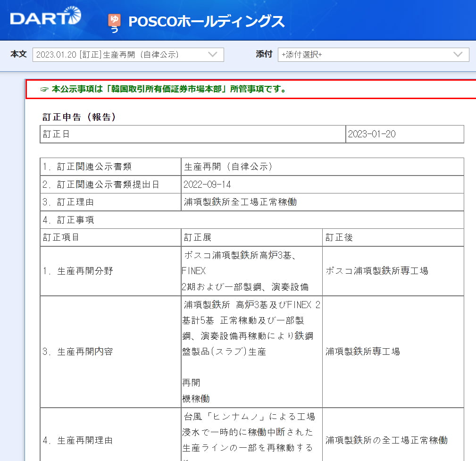Click ポスコ浦項製鉄所専工場 corrected cell
The height and width of the screenshot is (461, 476).
[393, 271]
